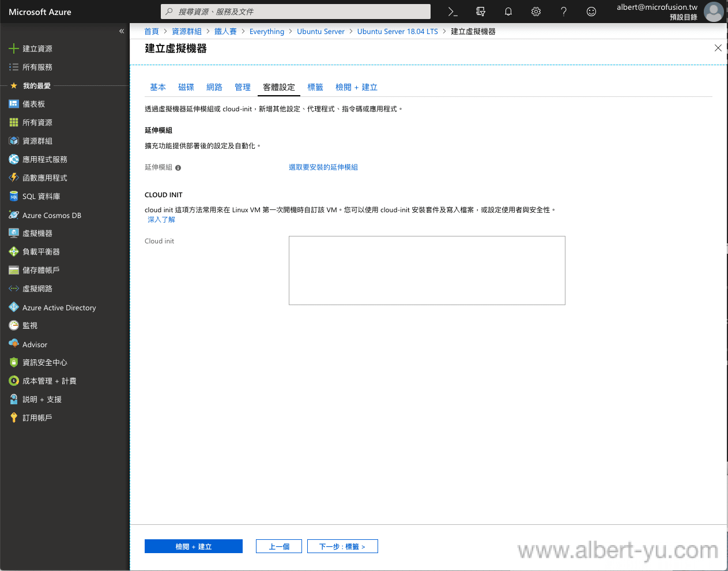Switch to the 檢閱 + 建立 tab
The width and height of the screenshot is (728, 571).
point(356,87)
